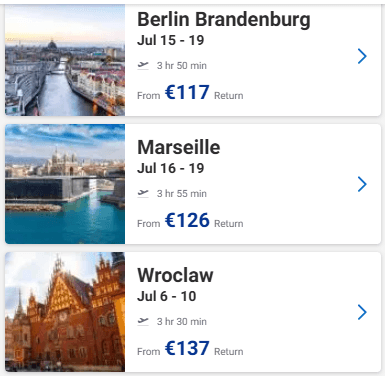Select the Wroclaw destination title
The width and height of the screenshot is (385, 376).
175,275
